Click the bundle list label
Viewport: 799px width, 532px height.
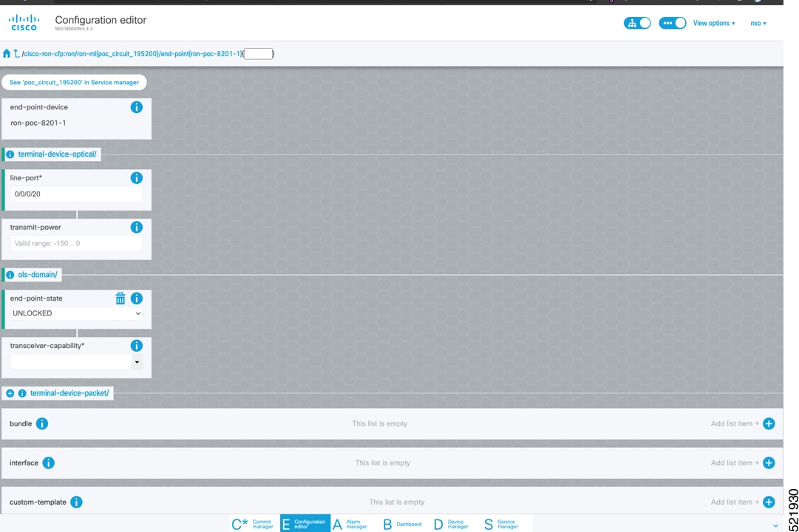point(21,423)
